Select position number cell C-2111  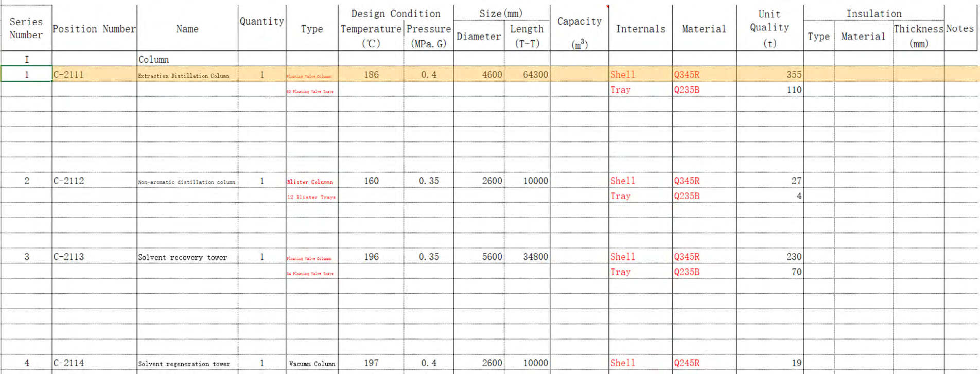point(94,75)
